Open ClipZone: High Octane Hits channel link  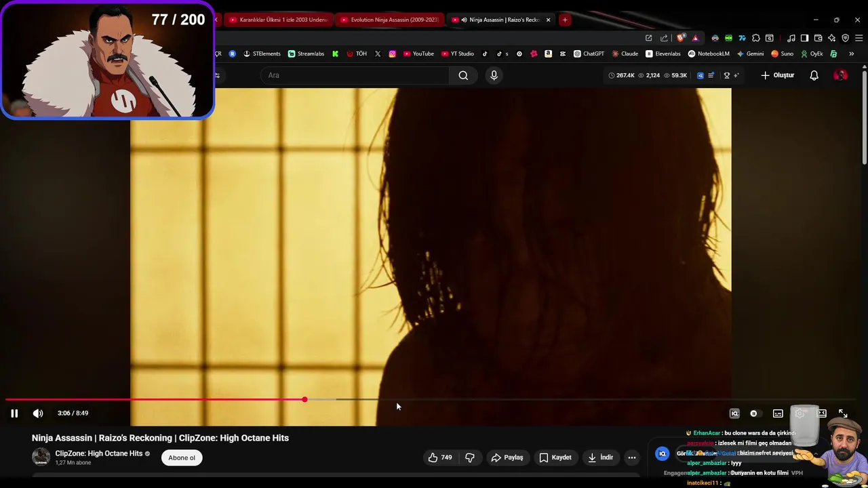[99, 453]
